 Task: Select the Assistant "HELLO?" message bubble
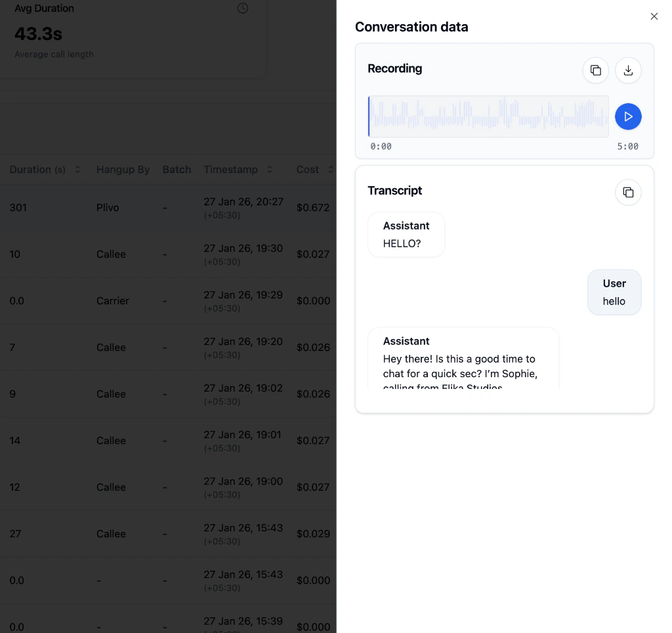click(x=406, y=234)
